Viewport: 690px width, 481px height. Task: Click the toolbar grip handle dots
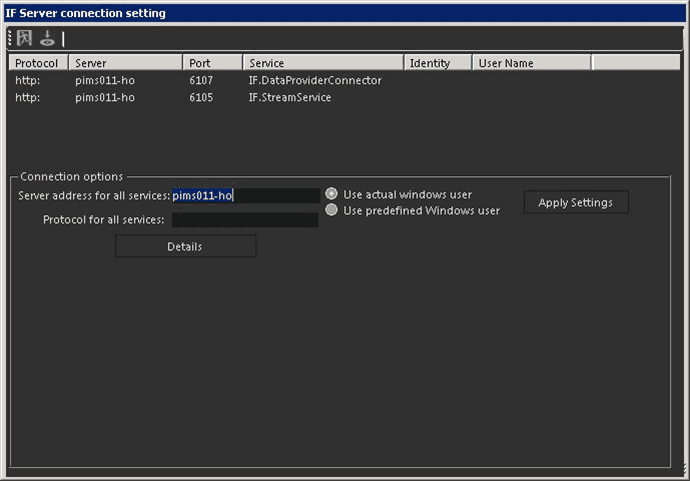point(10,38)
